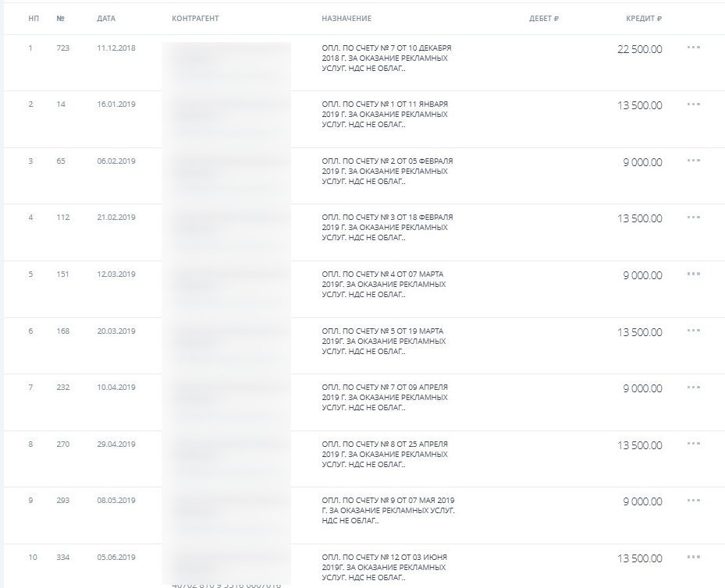Open actions menu on 08.05.2019 row
The height and width of the screenshot is (588, 725).
[694, 500]
